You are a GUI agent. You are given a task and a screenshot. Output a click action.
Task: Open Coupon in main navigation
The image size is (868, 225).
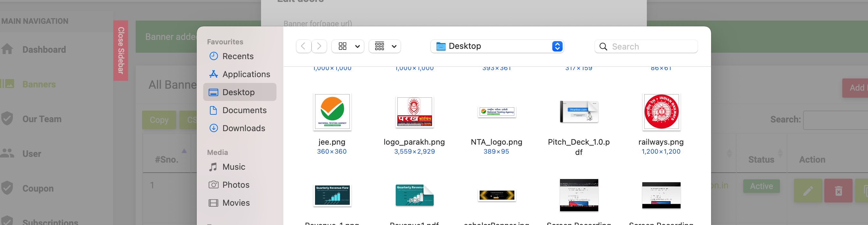pyautogui.click(x=38, y=188)
